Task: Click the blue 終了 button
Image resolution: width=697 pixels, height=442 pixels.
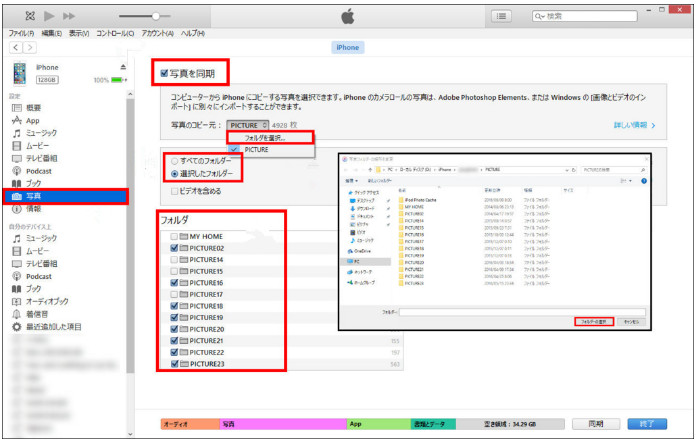Action: coord(647,424)
